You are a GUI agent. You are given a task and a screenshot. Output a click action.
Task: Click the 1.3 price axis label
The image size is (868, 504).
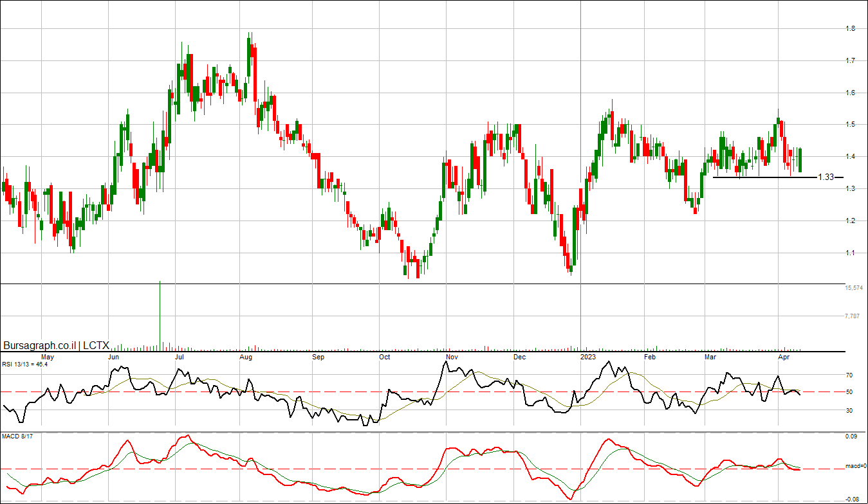pos(850,188)
